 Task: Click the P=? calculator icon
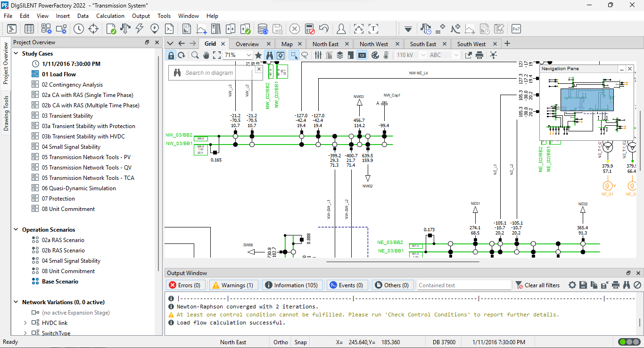(516, 29)
